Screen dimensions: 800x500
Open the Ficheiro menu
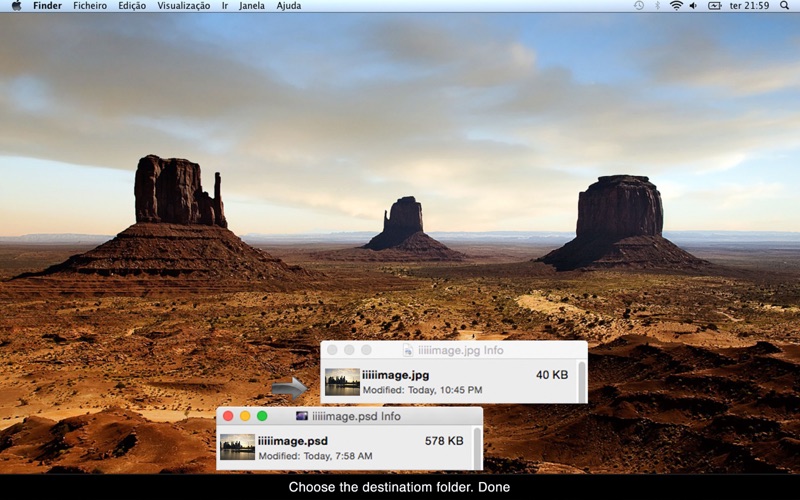click(90, 6)
